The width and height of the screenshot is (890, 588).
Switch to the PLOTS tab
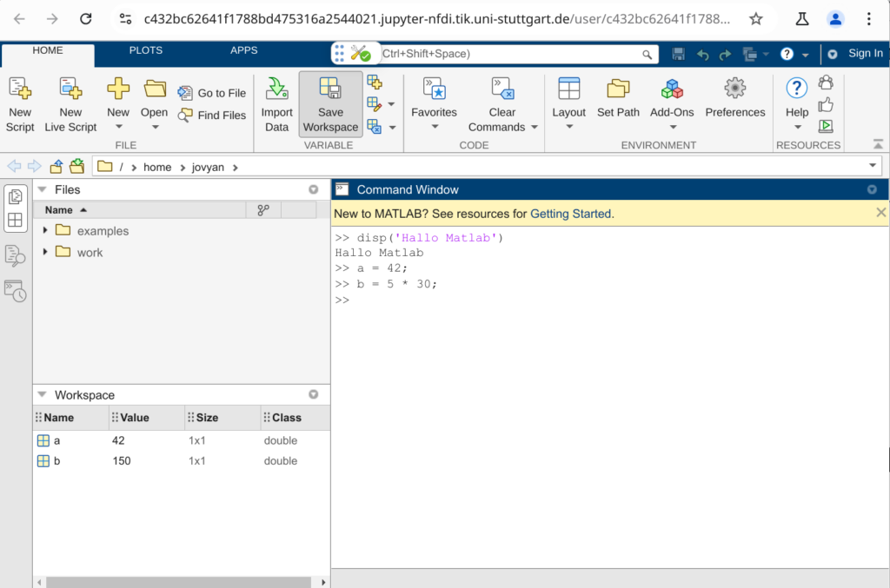tap(145, 50)
